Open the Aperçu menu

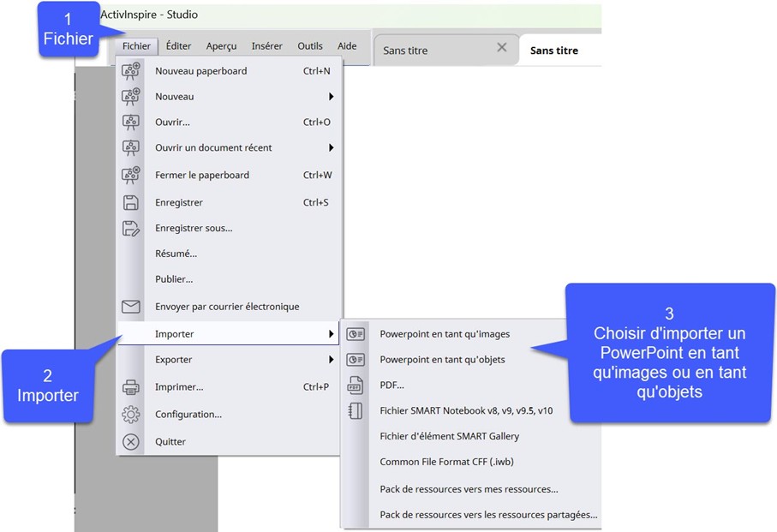coord(221,46)
